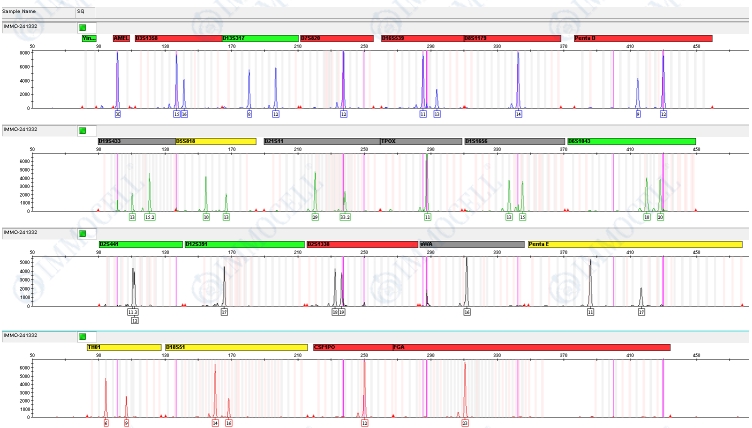The width and height of the screenshot is (752, 428).
Task: Click allele label 20 under D6S1043
Action: pos(660,217)
